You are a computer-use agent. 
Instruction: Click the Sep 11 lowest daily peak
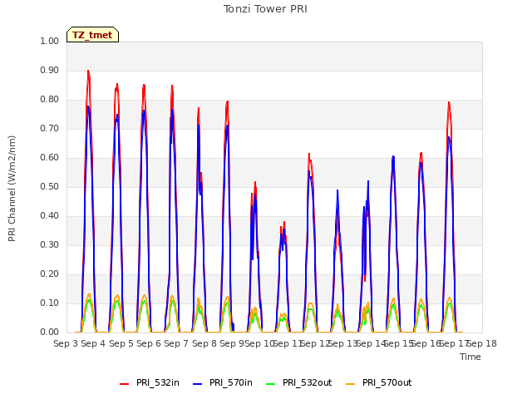(284, 223)
